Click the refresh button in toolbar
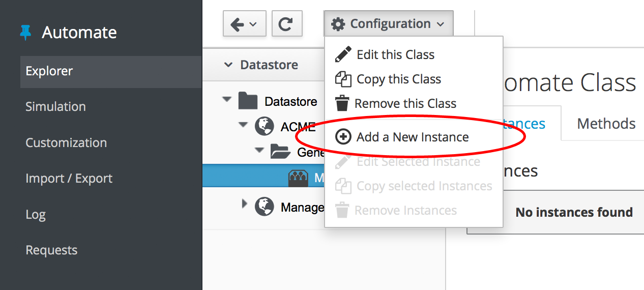The width and height of the screenshot is (644, 290). (x=287, y=24)
